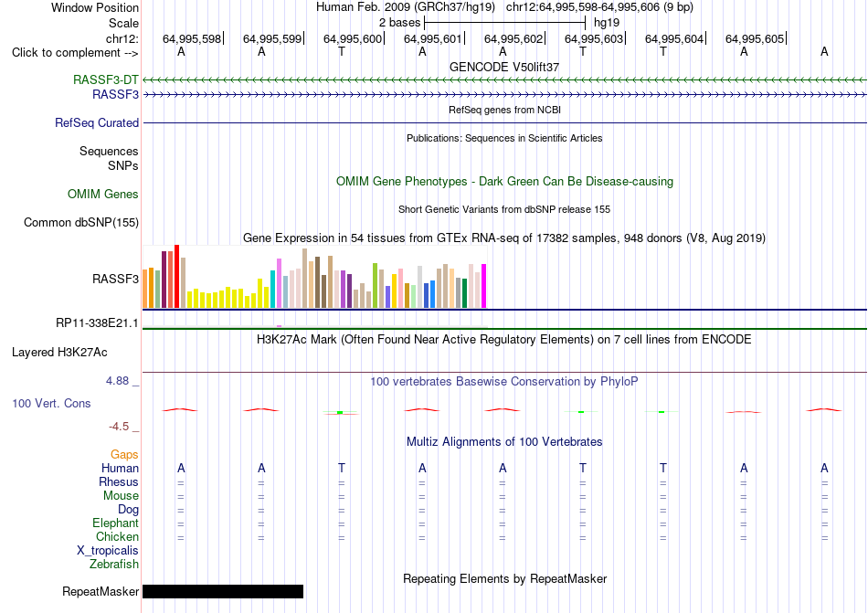Click the RefSeq Curated gene line
868x613 pixels.
[x=504, y=122]
